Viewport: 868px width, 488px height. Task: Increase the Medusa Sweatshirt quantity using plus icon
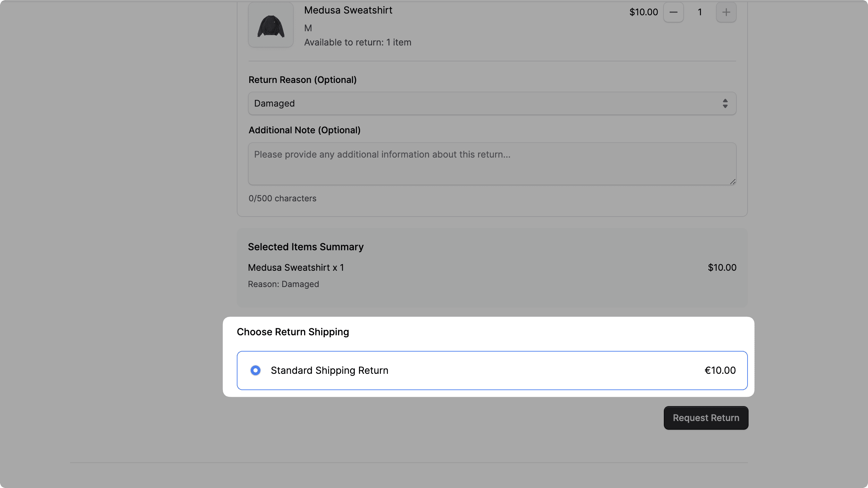click(x=726, y=12)
